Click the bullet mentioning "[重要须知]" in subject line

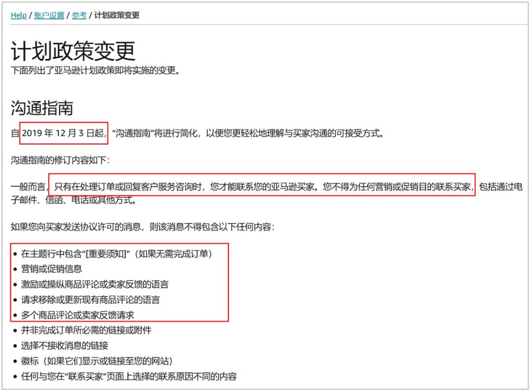click(116, 254)
